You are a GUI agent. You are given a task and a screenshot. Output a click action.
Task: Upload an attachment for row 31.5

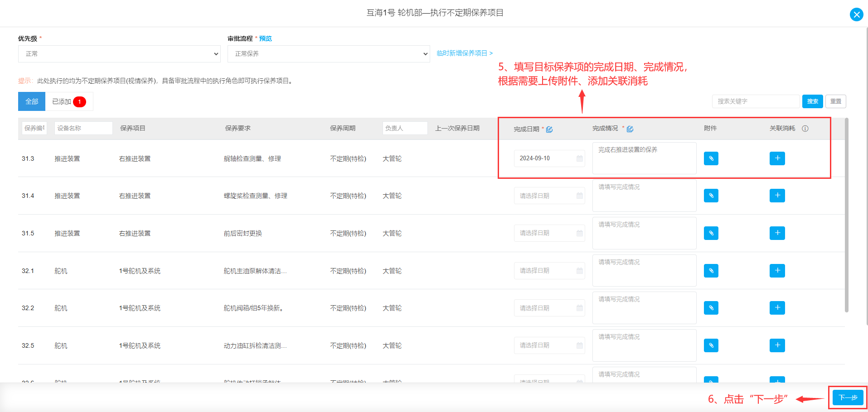pyautogui.click(x=711, y=233)
